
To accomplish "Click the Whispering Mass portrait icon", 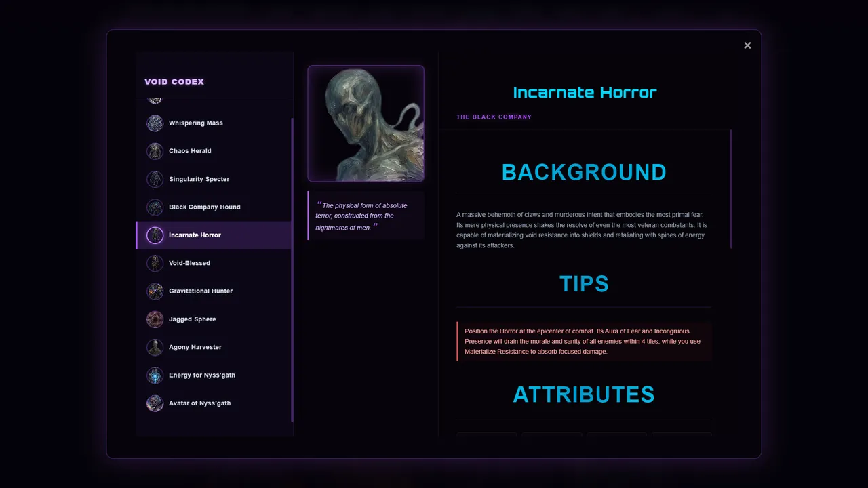I will point(155,123).
